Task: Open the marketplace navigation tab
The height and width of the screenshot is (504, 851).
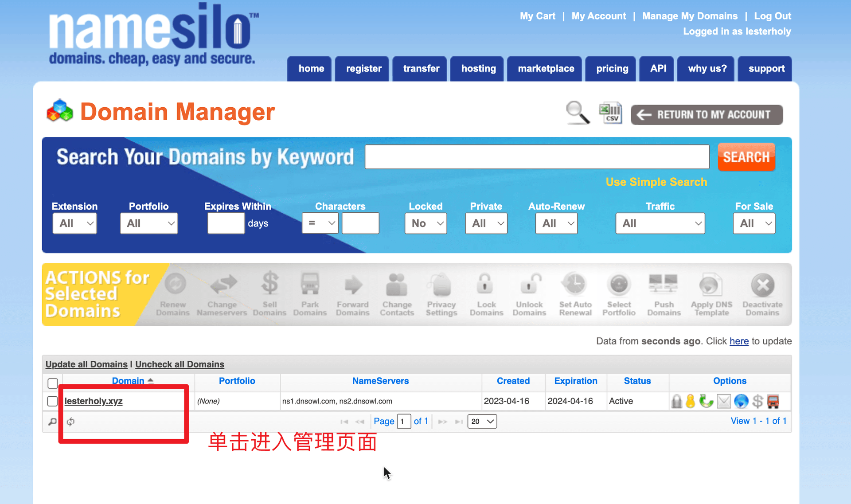Action: (x=544, y=69)
